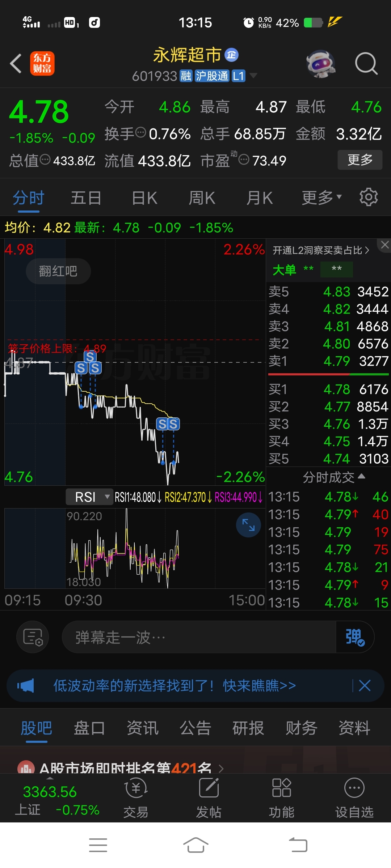
Task: Tap the 弹幕走一波 input field
Action: point(199,637)
